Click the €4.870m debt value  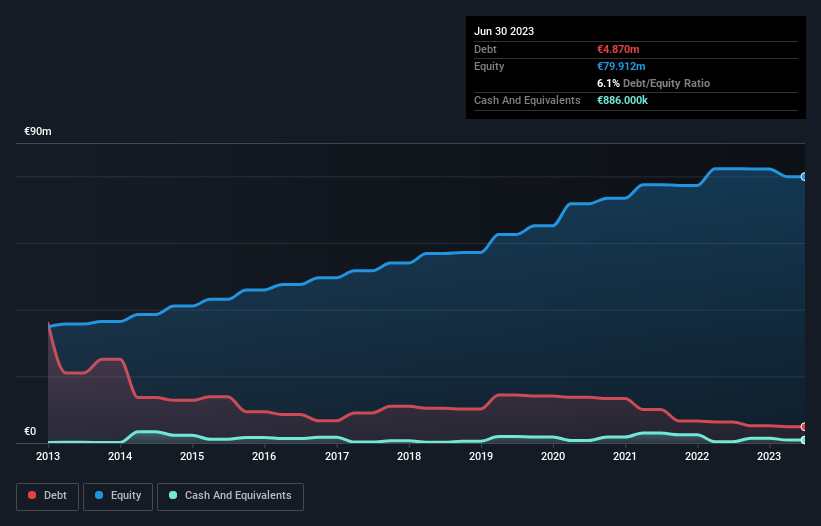click(618, 49)
